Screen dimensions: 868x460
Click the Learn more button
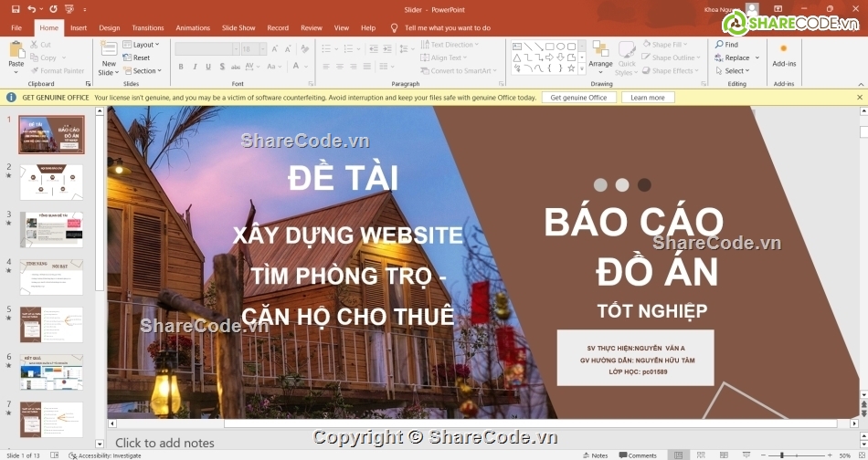[x=647, y=98]
